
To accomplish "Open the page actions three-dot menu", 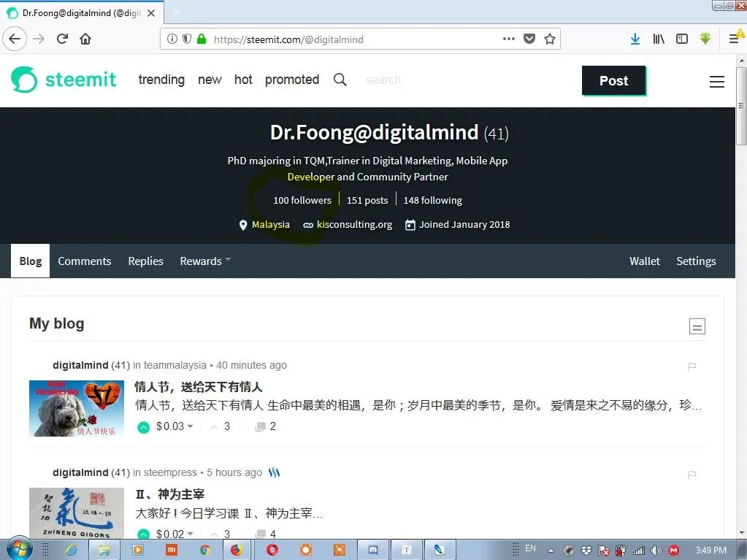I will [509, 39].
